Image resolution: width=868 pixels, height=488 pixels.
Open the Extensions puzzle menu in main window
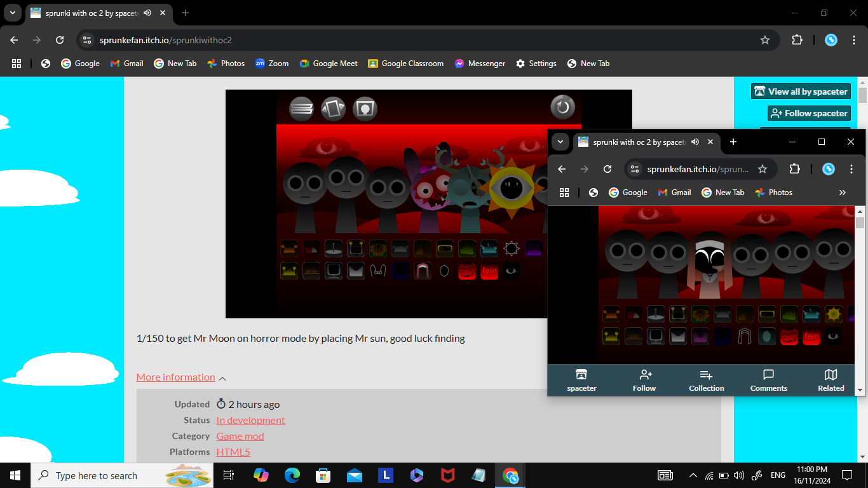click(x=797, y=40)
